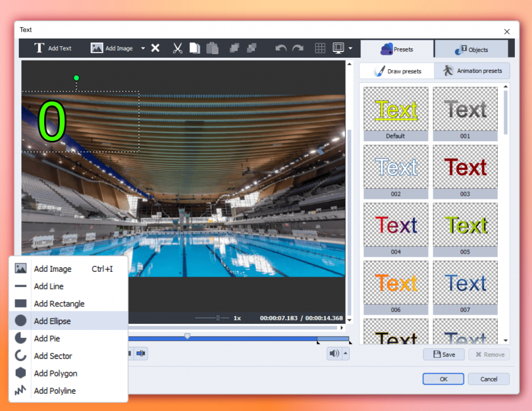This screenshot has height=411, width=532.
Task: Toggle the blue clip button left of the speaker
Action: point(140,354)
